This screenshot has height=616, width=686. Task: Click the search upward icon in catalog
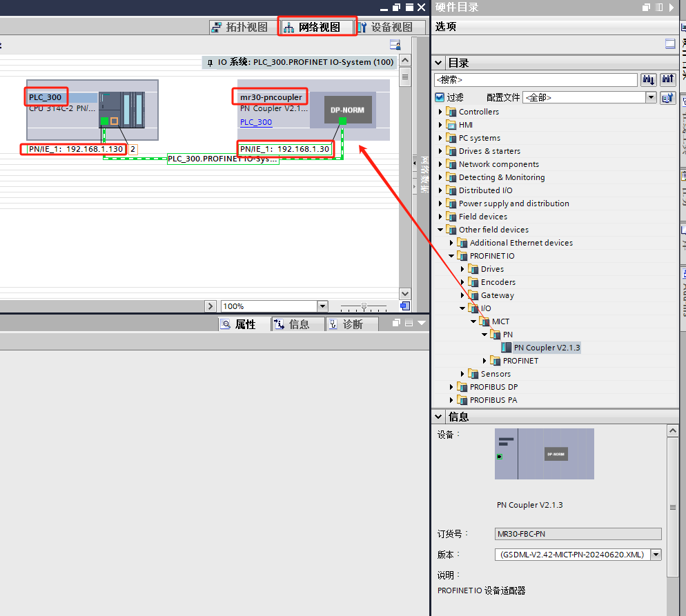tap(667, 79)
